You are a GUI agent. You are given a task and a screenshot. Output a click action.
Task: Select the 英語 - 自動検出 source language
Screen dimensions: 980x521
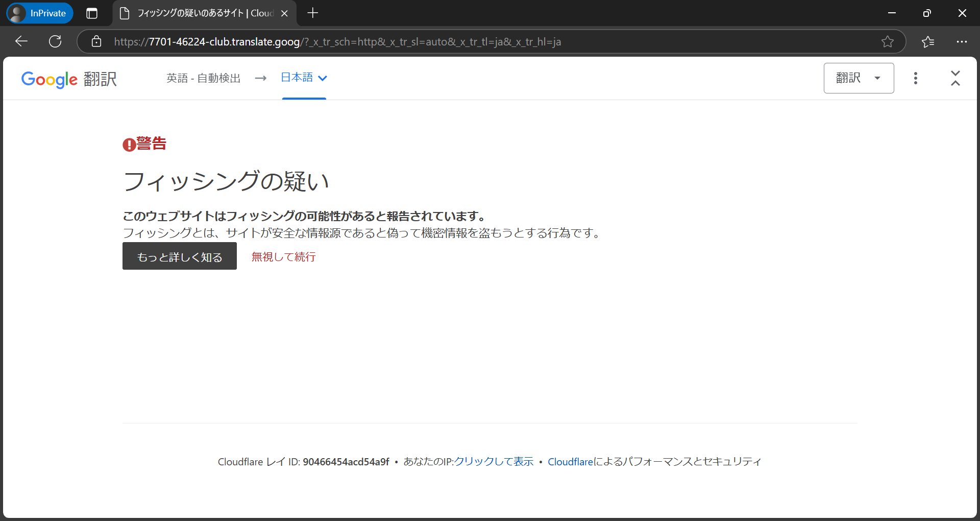pos(203,78)
